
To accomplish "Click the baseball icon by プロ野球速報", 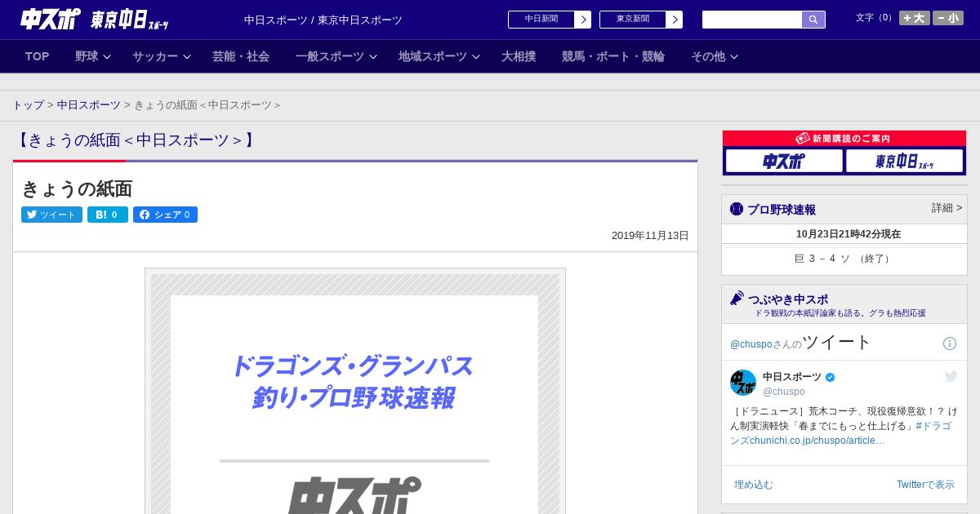I will [737, 209].
